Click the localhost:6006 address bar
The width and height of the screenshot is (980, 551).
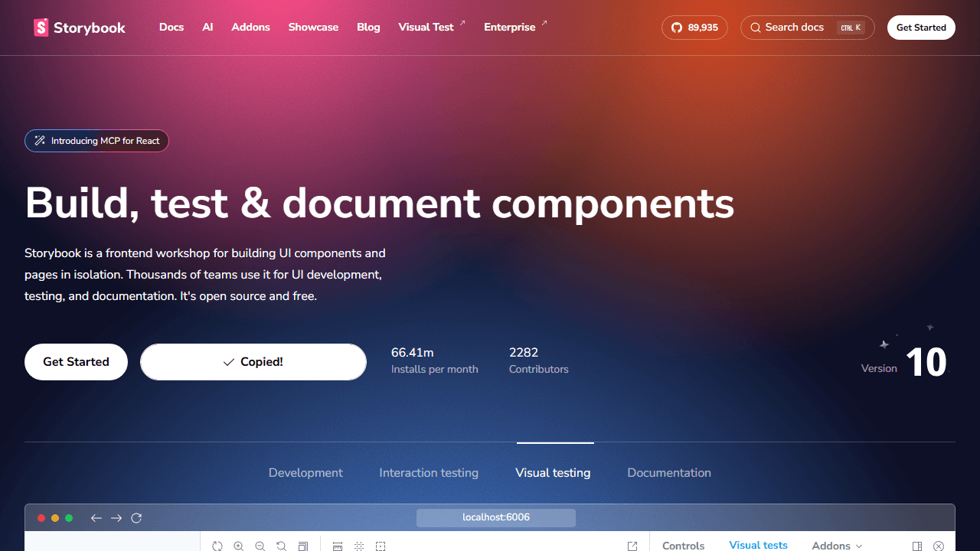tap(496, 518)
